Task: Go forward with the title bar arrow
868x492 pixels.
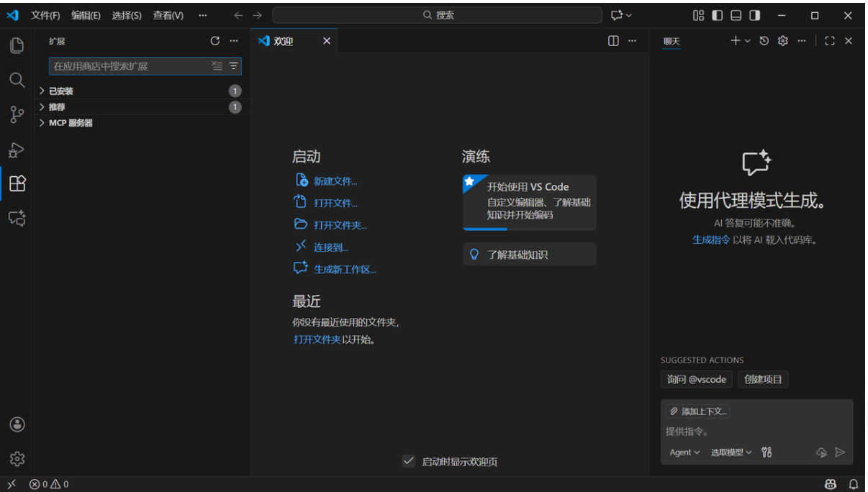Action: pyautogui.click(x=258, y=15)
